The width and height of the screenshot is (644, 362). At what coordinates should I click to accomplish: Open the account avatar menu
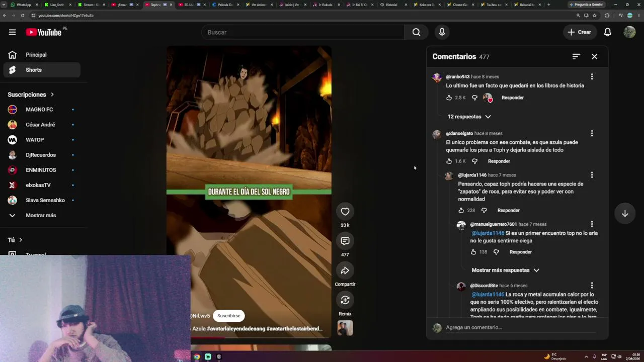[629, 32]
